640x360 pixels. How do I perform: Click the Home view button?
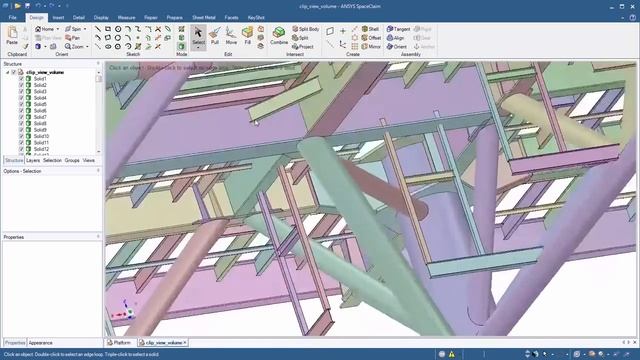point(44,29)
